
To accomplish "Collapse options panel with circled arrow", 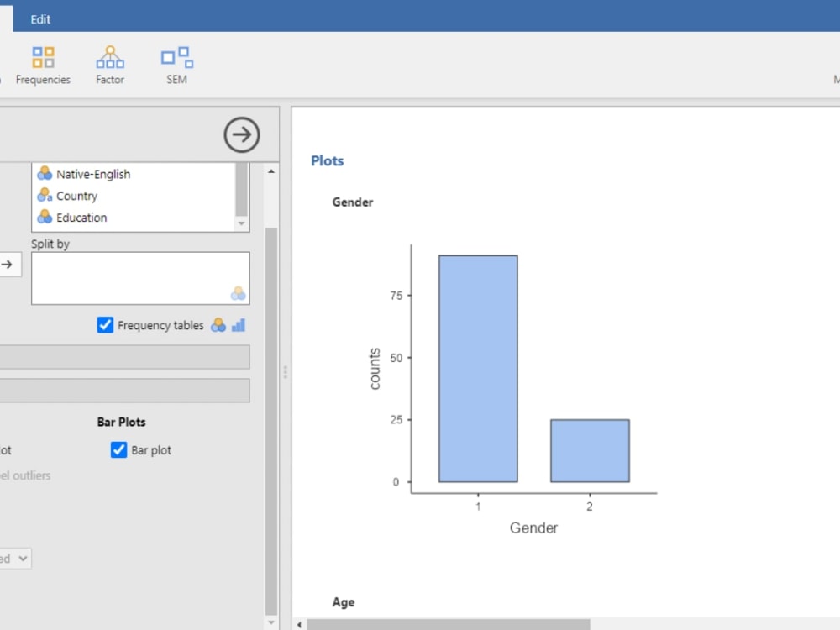I will 242,134.
